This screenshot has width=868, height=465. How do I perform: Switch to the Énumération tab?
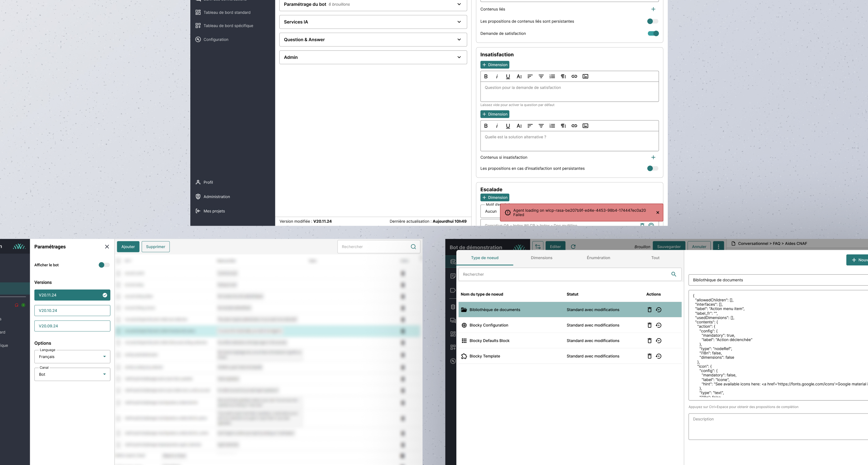598,258
